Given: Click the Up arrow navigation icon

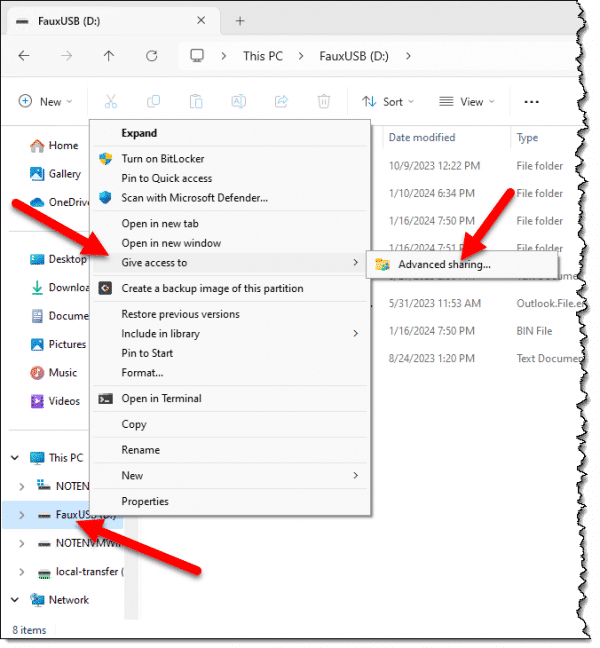Looking at the screenshot, I should coord(109,56).
